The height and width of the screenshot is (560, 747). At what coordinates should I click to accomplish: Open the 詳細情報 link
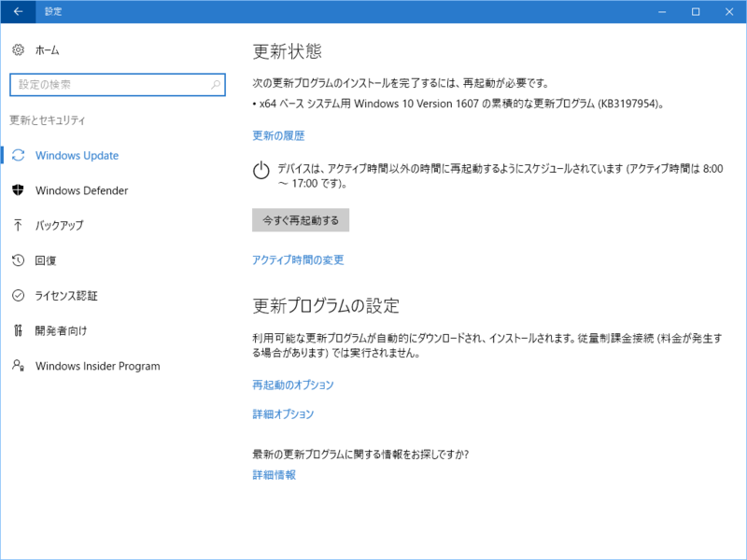point(274,475)
